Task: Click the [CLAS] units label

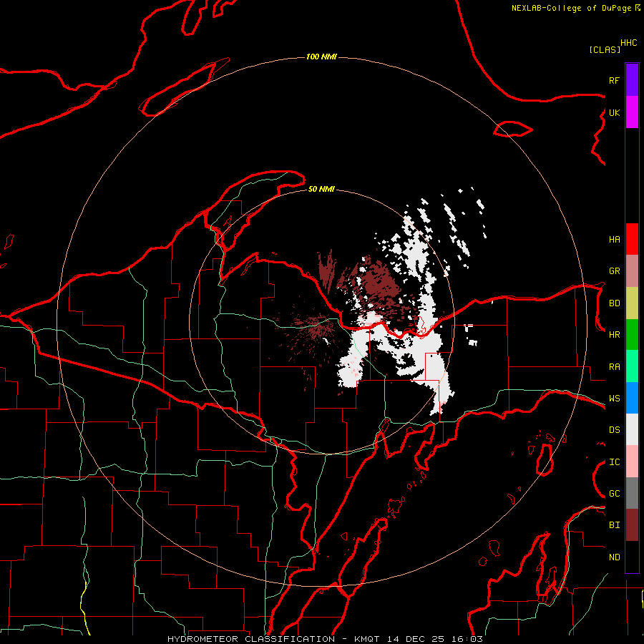Action: [605, 49]
